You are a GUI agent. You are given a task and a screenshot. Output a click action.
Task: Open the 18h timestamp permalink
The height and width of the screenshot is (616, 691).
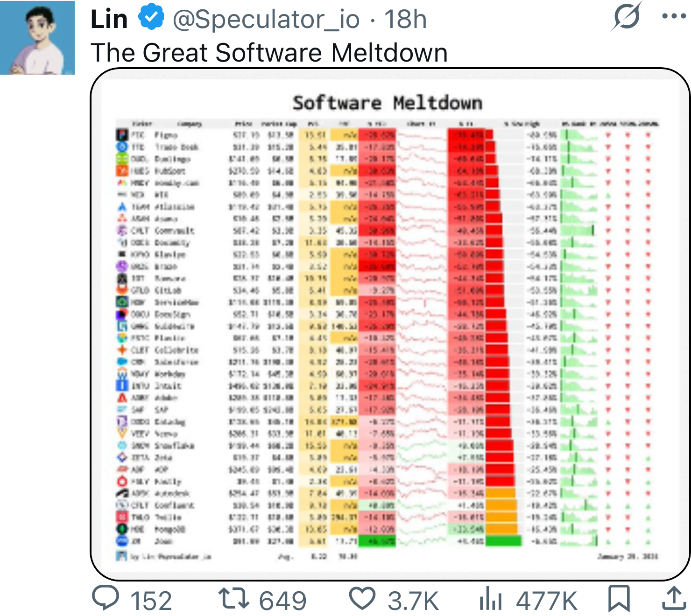pyautogui.click(x=405, y=20)
